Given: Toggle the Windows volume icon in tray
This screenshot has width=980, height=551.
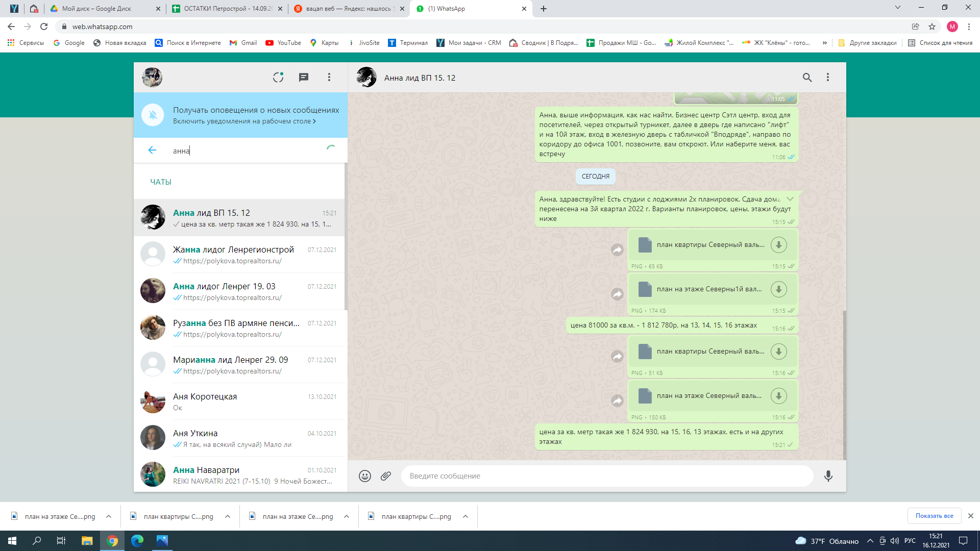Looking at the screenshot, I should click(895, 541).
